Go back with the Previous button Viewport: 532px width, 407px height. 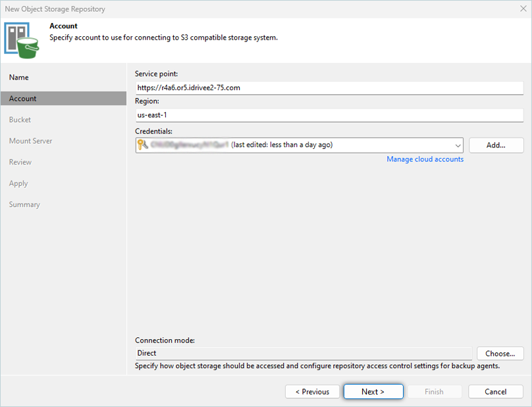(x=312, y=392)
